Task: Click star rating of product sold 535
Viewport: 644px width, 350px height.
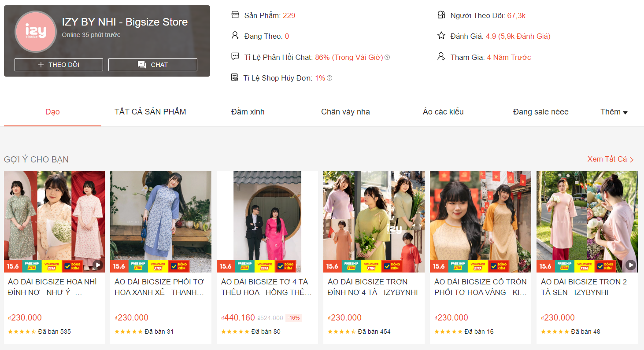Action: coord(22,332)
